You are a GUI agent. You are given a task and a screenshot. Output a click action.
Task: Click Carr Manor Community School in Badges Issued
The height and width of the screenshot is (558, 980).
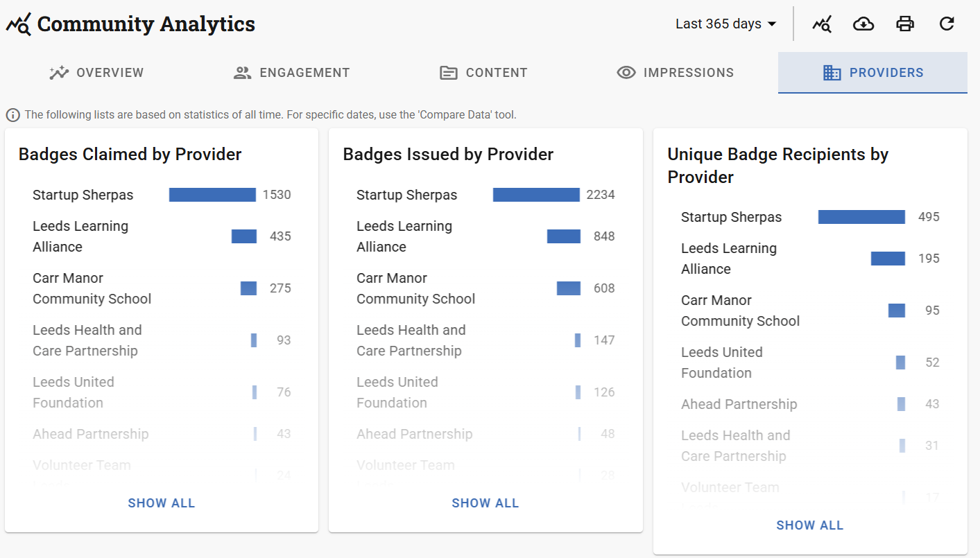(415, 288)
